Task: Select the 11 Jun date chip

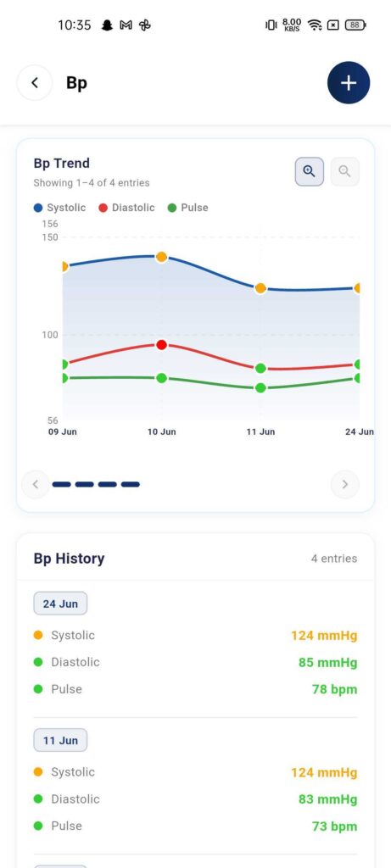Action: pos(60,740)
